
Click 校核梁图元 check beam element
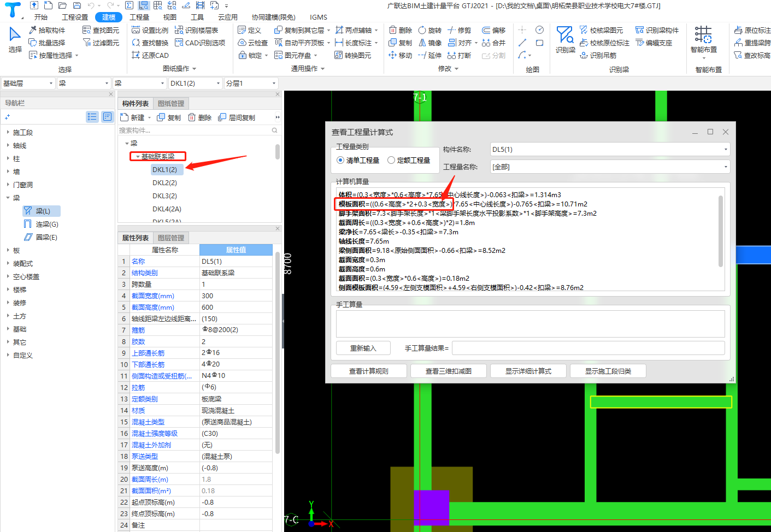pyautogui.click(x=601, y=30)
